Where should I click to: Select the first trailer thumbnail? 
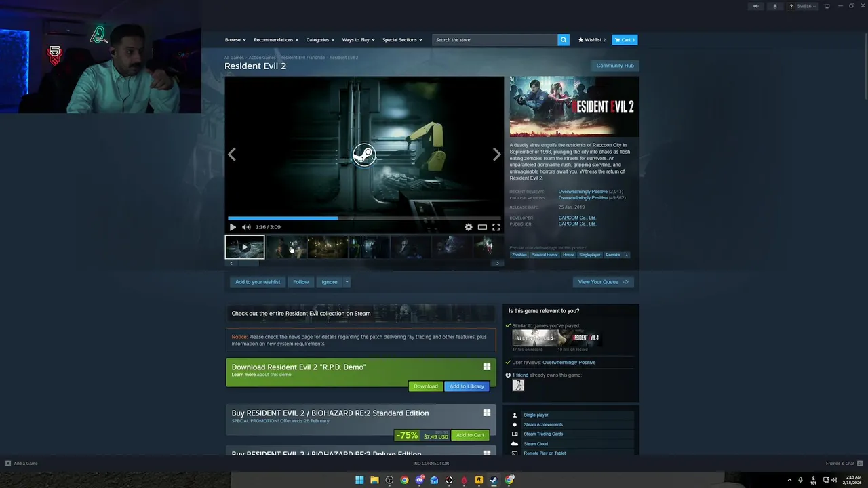pyautogui.click(x=245, y=247)
